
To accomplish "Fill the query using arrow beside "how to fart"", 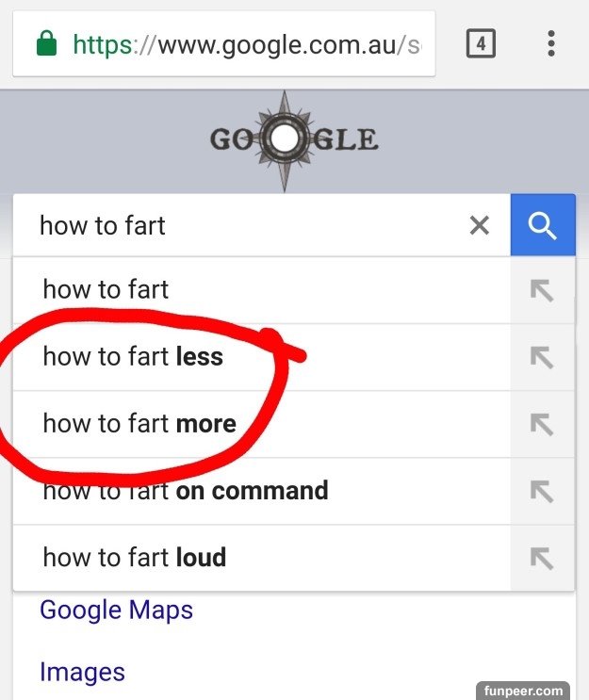I will coord(542,290).
